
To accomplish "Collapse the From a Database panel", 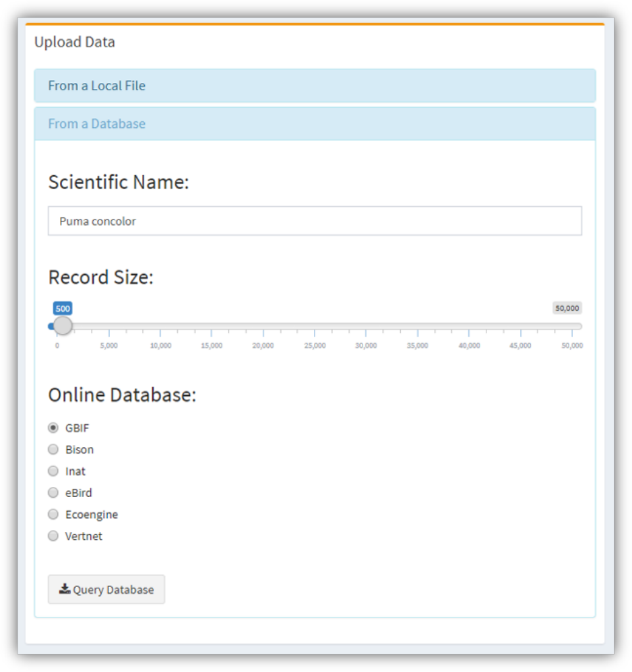I will click(x=315, y=124).
